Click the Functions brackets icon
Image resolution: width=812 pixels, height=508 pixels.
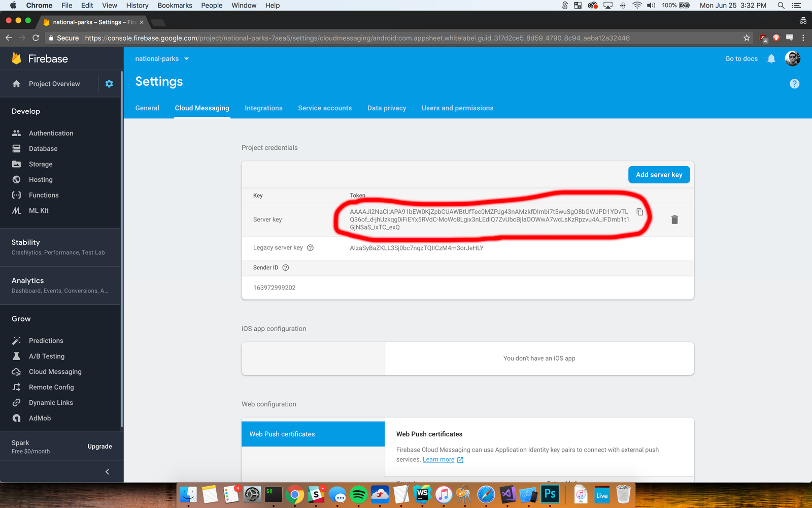coord(17,195)
